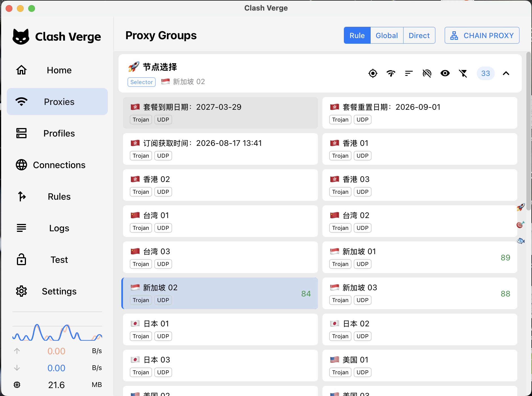The image size is (532, 396).
Task: Click the Clash Verge cat logo
Action: pos(21,37)
